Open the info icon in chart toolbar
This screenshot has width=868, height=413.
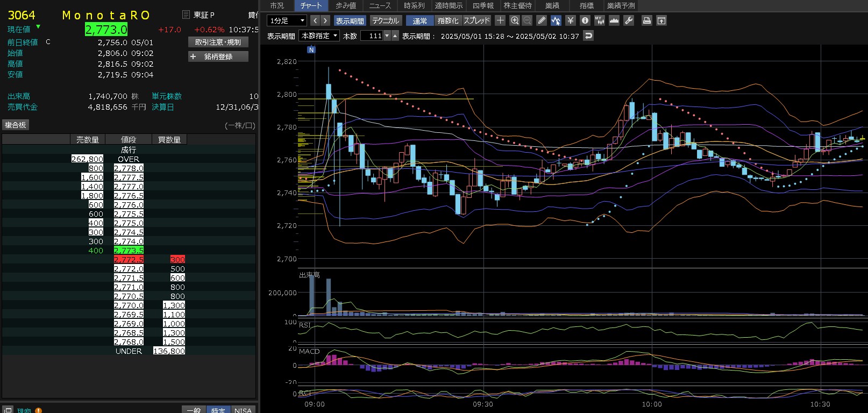click(x=585, y=20)
